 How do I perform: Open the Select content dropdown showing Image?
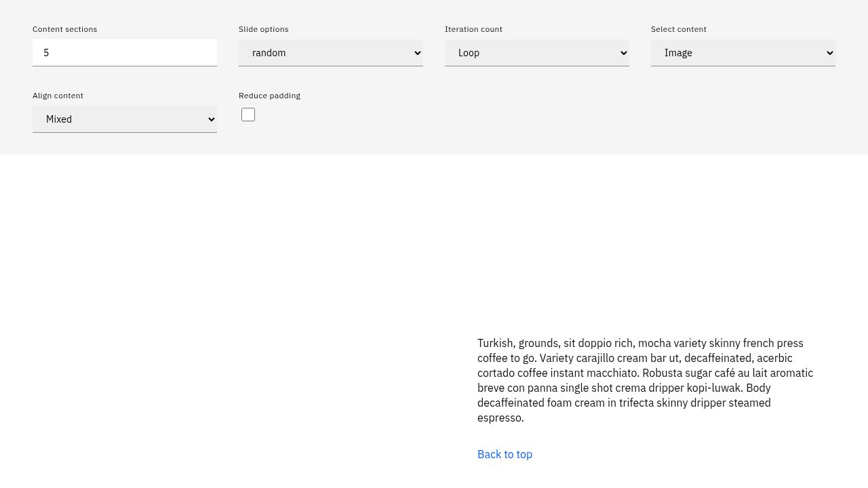(x=743, y=53)
